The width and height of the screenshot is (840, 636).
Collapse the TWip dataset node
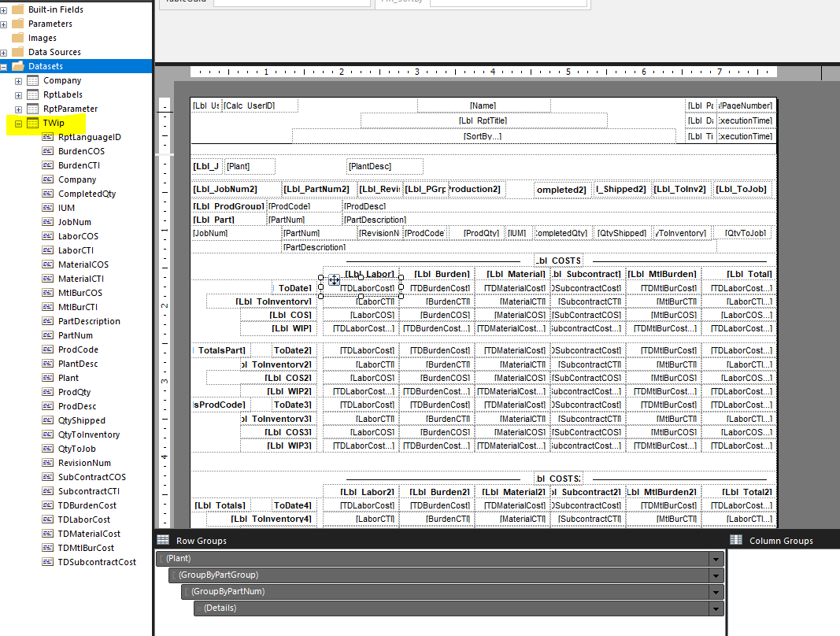(18, 124)
